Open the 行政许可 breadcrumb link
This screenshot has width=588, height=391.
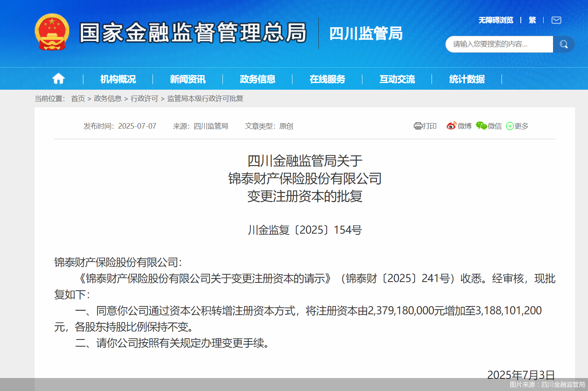[x=145, y=99]
